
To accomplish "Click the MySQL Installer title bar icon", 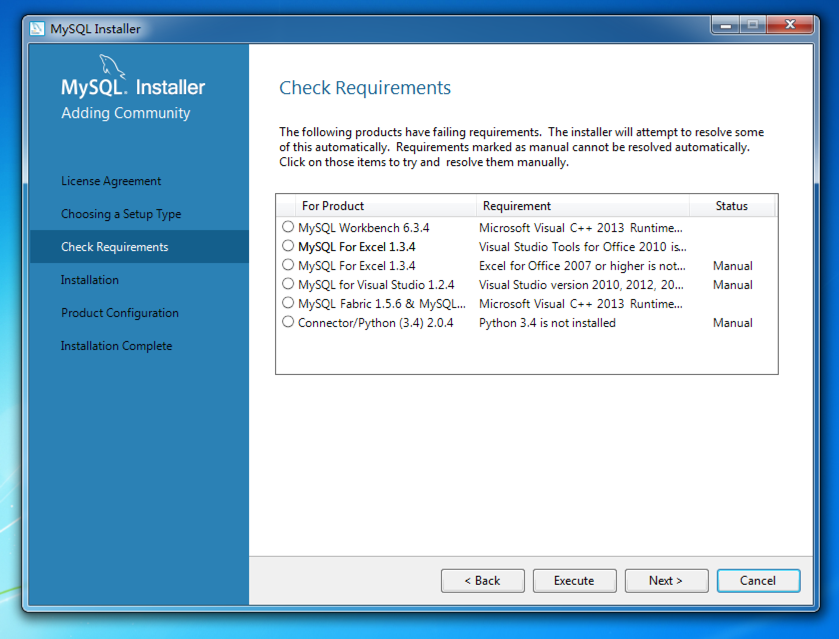I will (37, 28).
